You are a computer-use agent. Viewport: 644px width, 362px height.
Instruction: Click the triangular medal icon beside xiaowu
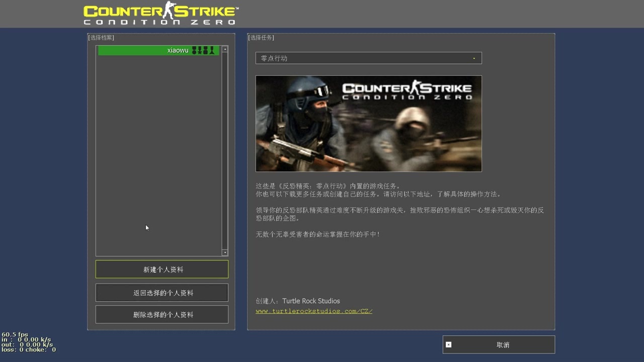pos(212,50)
